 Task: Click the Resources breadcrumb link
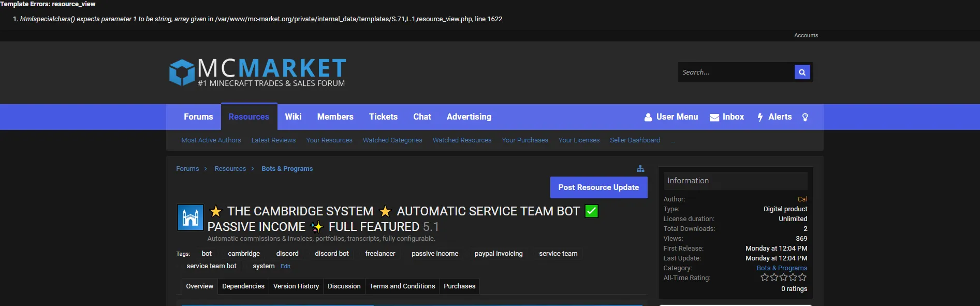point(230,169)
